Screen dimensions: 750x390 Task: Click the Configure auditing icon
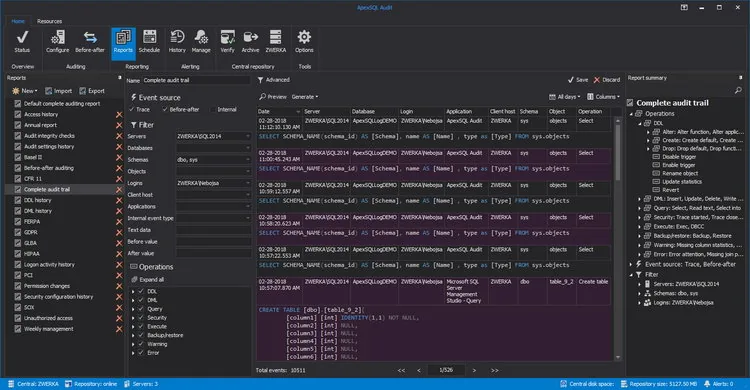57,42
